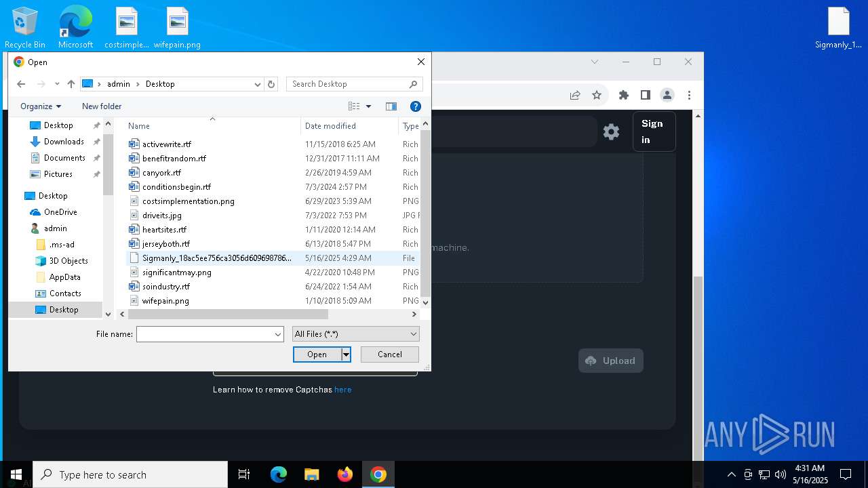The height and width of the screenshot is (488, 868).
Task: Open All Files type filter
Action: pyautogui.click(x=356, y=334)
